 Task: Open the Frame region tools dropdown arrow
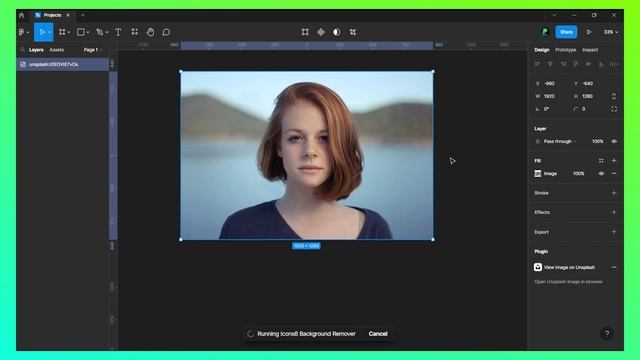69,32
